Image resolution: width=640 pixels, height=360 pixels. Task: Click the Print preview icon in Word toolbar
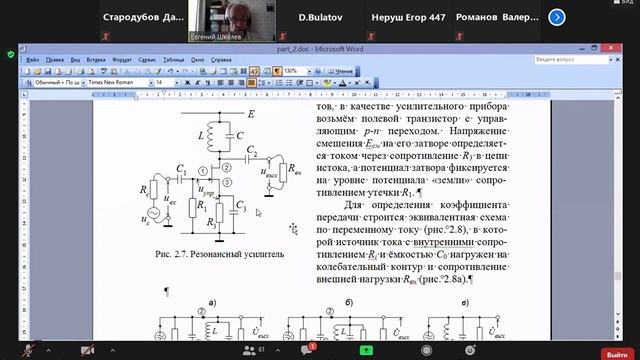click(x=91, y=71)
